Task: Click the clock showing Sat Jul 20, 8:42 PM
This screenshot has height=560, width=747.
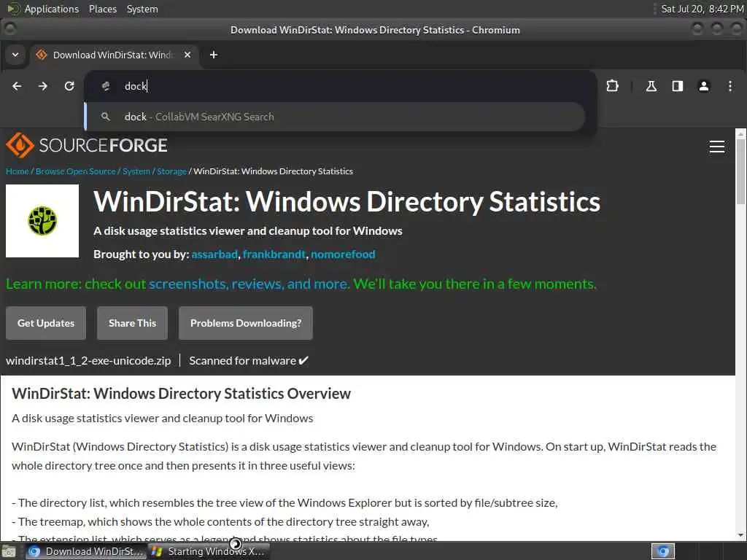Action: [x=703, y=9]
